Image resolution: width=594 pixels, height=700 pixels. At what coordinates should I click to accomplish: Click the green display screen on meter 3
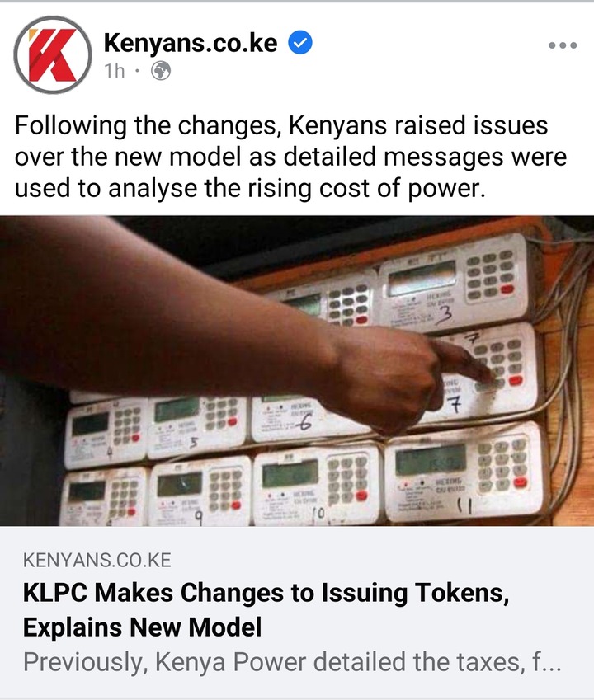click(x=422, y=276)
